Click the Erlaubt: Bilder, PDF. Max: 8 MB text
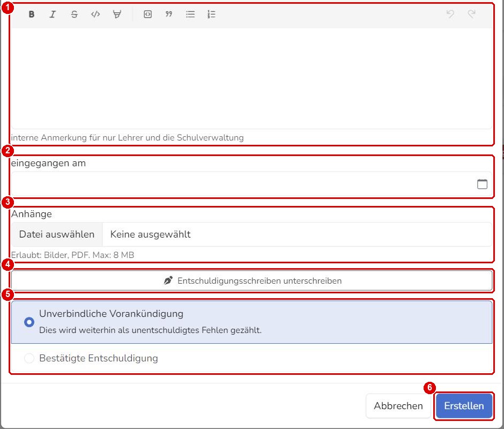 tap(72, 255)
